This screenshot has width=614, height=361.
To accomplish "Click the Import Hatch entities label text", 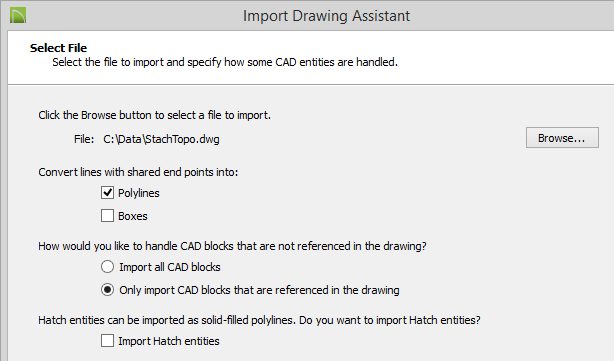I will pos(169,341).
